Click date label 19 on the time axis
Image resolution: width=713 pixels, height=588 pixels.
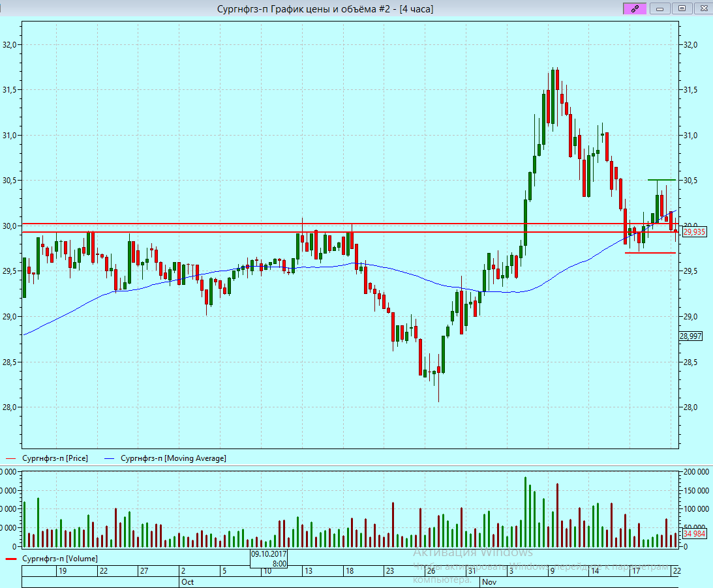click(63, 571)
